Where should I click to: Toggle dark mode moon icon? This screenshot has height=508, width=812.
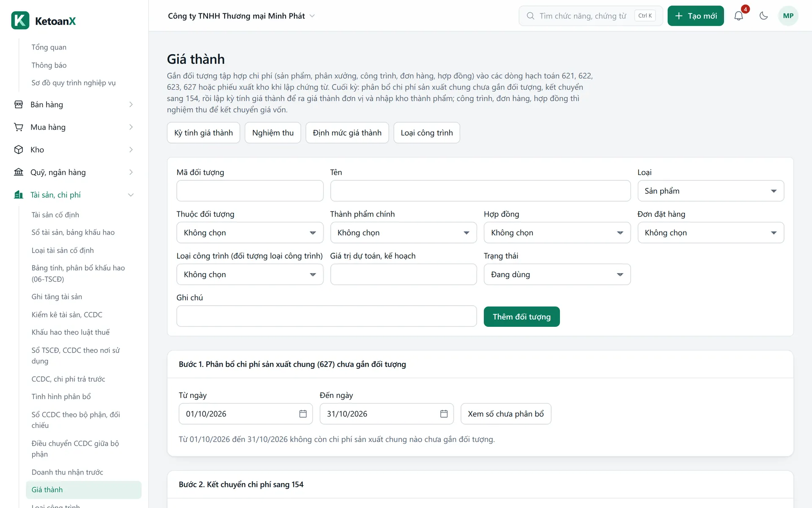click(x=763, y=16)
